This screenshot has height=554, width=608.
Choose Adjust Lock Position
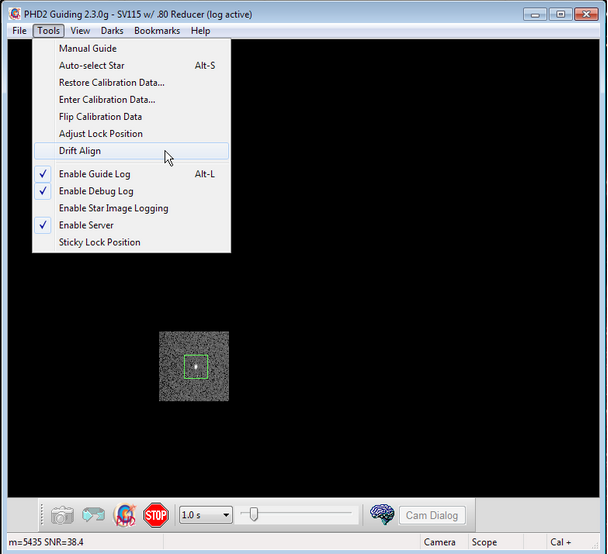coord(131,134)
